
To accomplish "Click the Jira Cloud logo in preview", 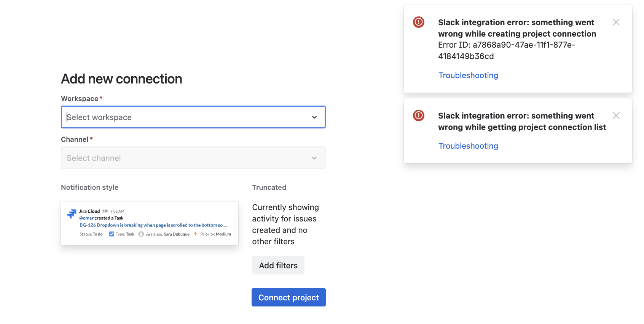I will (x=72, y=214).
